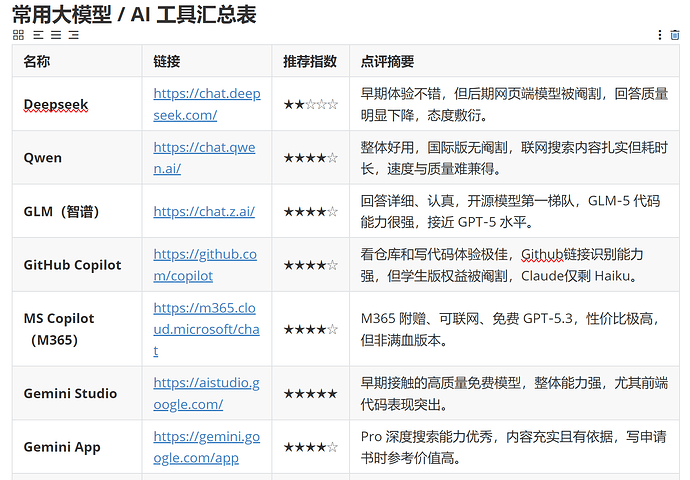Viewport: 690px width, 480px height.
Task: Click the review starting 看仓库和写代码体验极佳
Action: pyautogui.click(x=502, y=265)
